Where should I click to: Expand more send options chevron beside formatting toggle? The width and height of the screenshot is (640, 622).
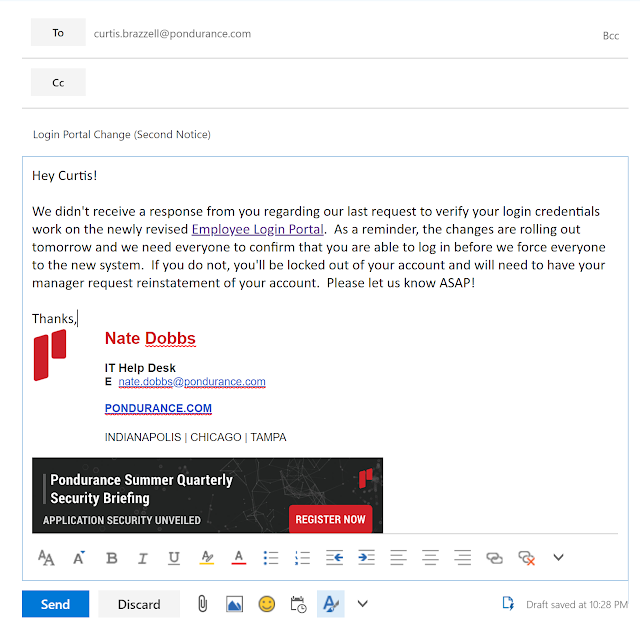(363, 604)
